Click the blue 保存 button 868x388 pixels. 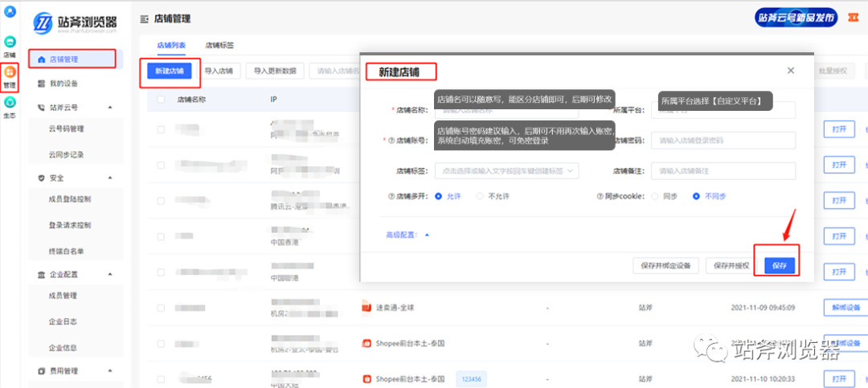point(780,266)
